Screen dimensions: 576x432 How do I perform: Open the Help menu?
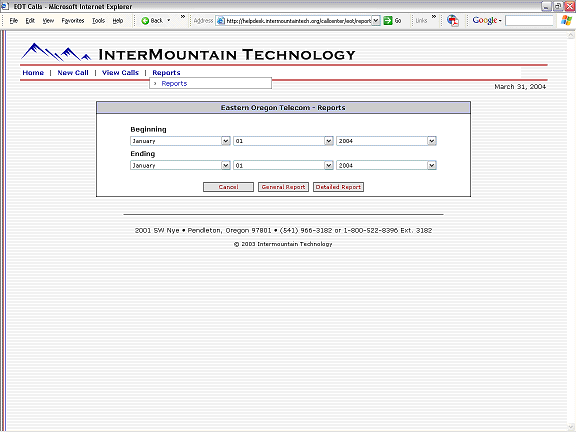(x=118, y=21)
